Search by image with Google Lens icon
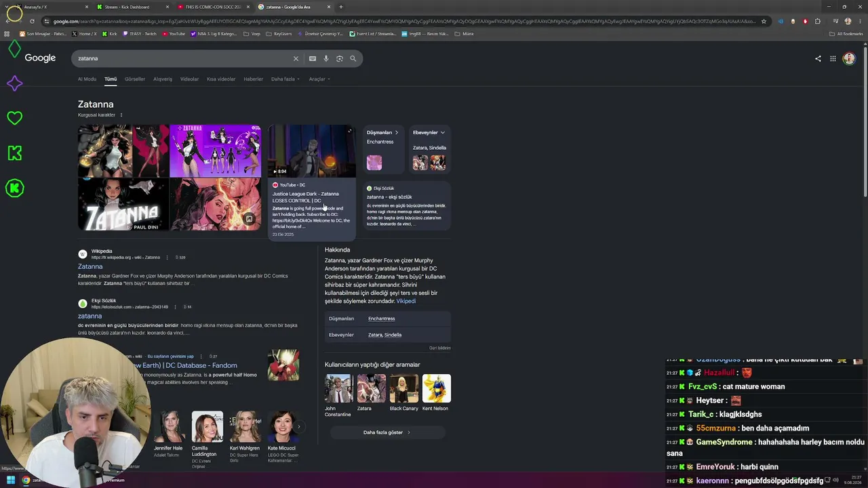 (x=340, y=58)
